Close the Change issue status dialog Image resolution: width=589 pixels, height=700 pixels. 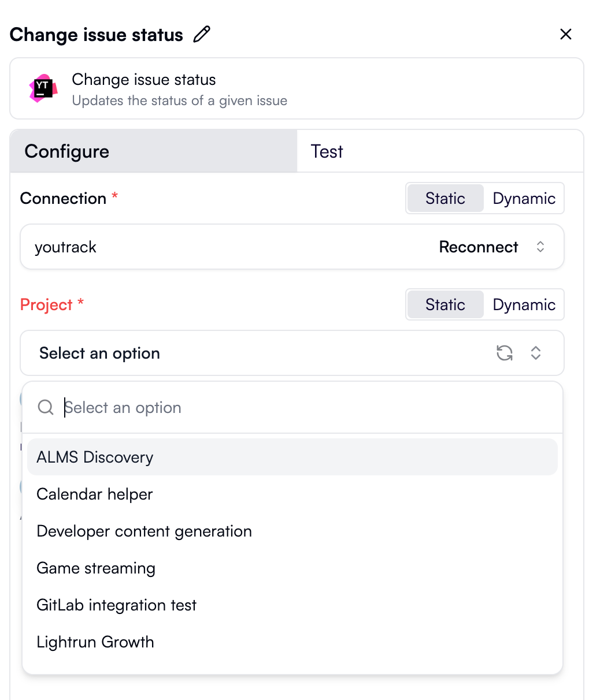click(x=565, y=34)
